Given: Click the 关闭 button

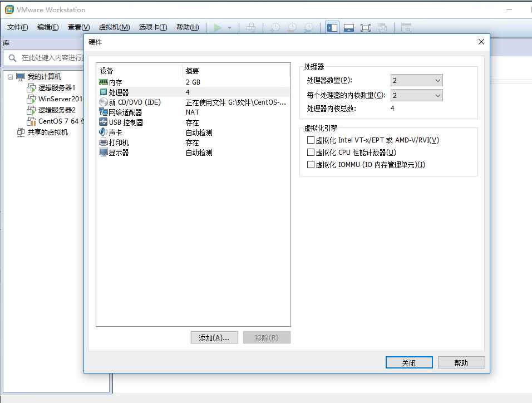Looking at the screenshot, I should (x=409, y=362).
